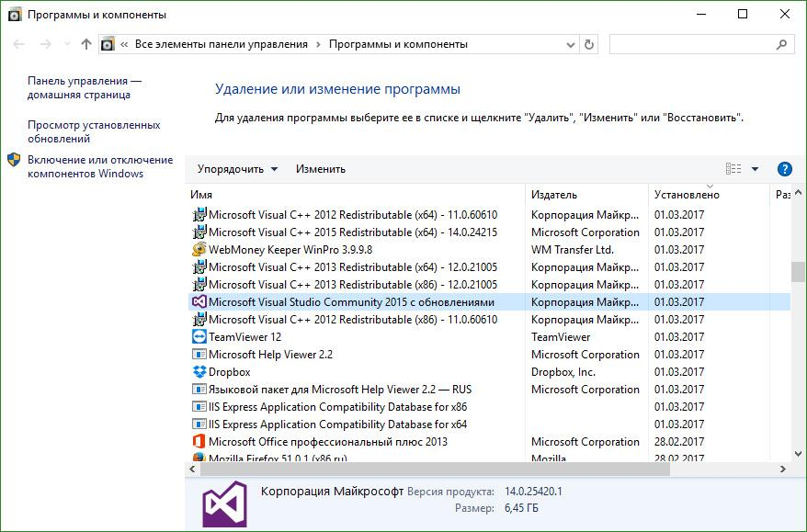Click vertical scrollbar down arrow

coord(798,454)
